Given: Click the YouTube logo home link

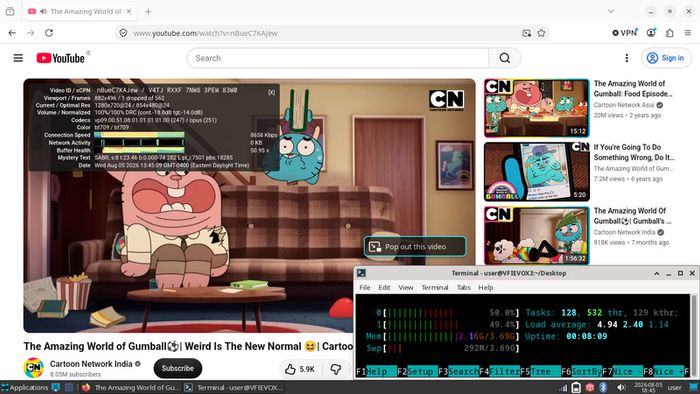Looking at the screenshot, I should (60, 58).
